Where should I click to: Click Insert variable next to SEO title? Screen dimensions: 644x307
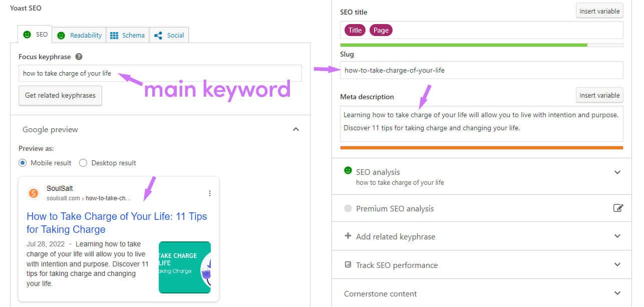point(599,11)
